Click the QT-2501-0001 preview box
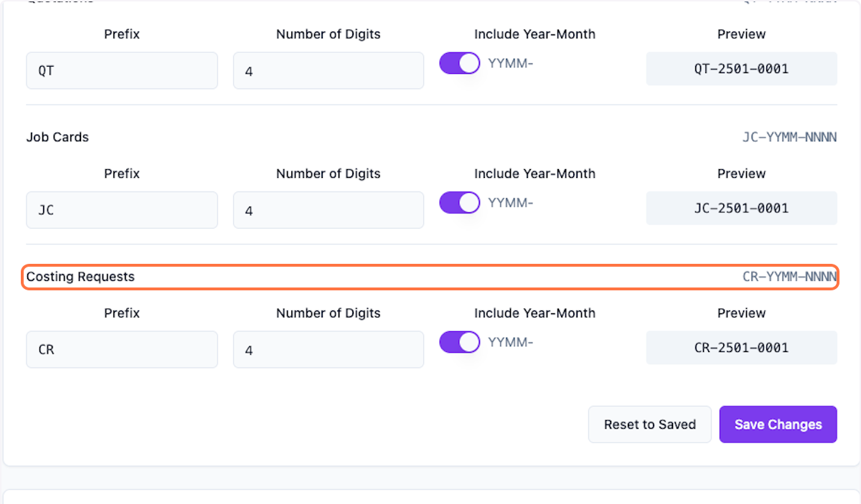Screen dimensions: 861x504 click(741, 69)
